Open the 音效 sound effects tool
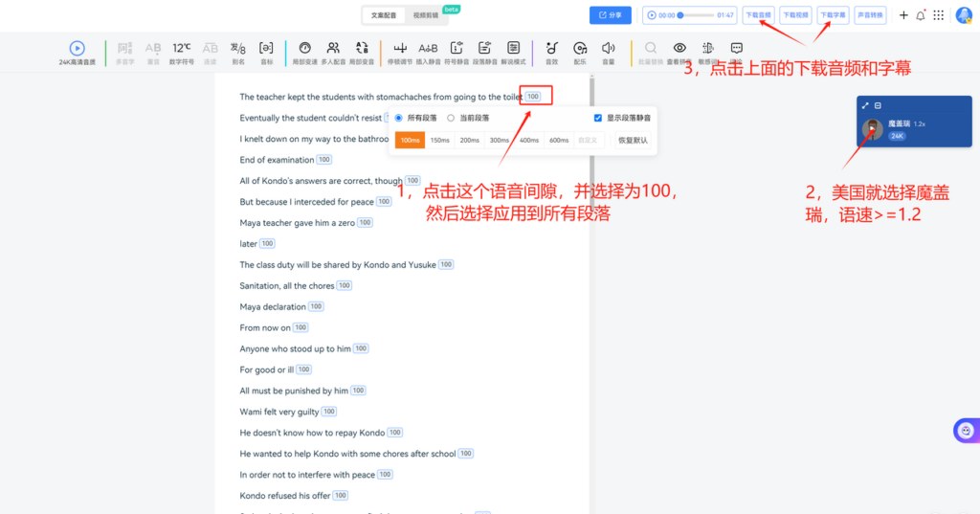The height and width of the screenshot is (514, 980). point(551,53)
